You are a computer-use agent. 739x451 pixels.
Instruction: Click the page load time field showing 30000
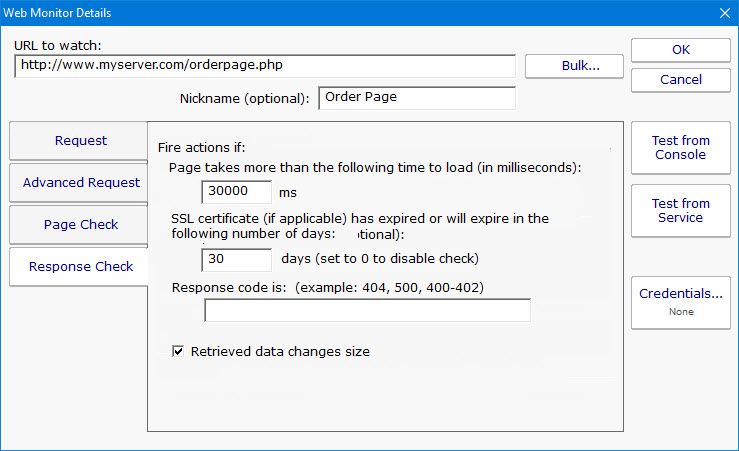coord(236,191)
